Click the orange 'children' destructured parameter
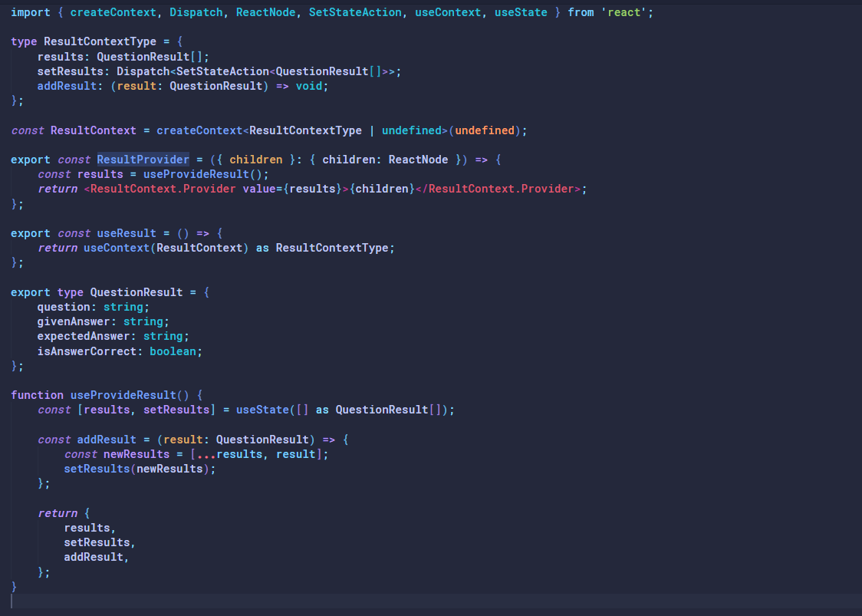862x616 pixels. (x=255, y=160)
